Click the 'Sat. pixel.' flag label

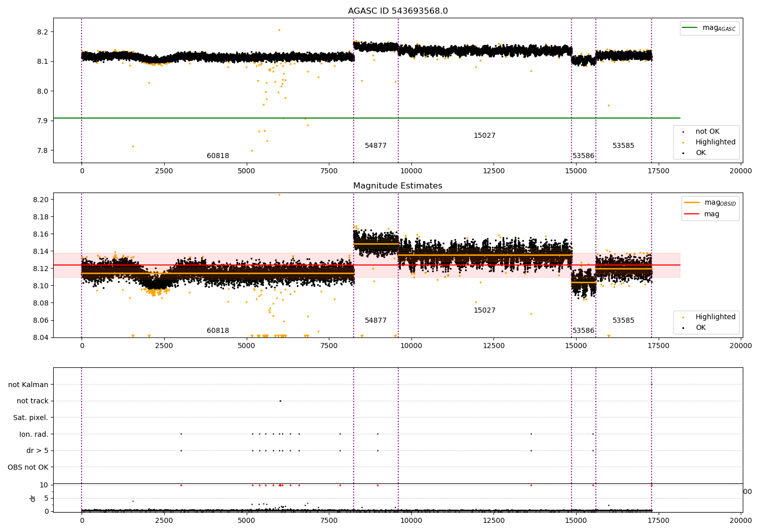[x=31, y=418]
